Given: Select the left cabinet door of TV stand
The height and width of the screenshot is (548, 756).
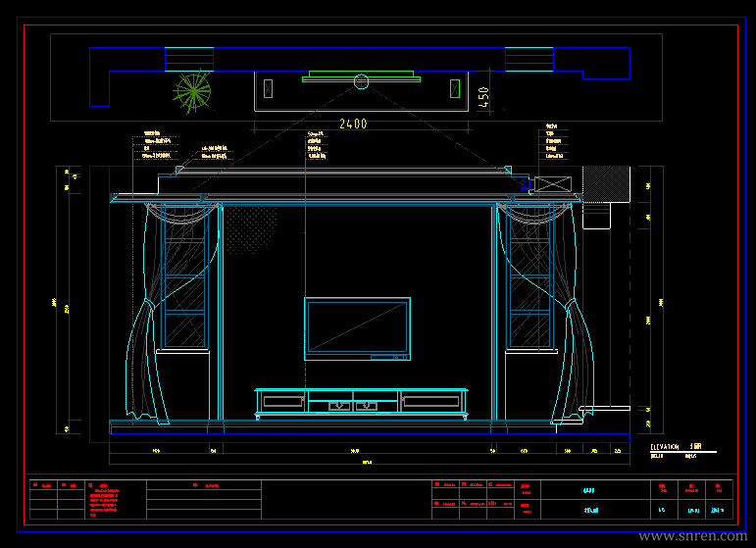Looking at the screenshot, I should click(x=283, y=402).
